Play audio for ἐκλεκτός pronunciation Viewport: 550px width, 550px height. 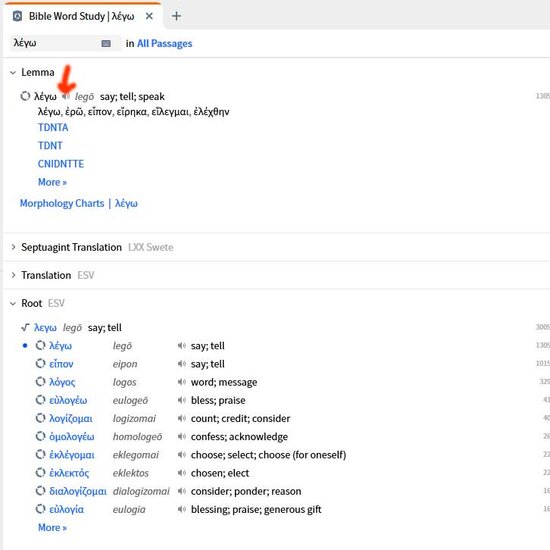tap(181, 473)
